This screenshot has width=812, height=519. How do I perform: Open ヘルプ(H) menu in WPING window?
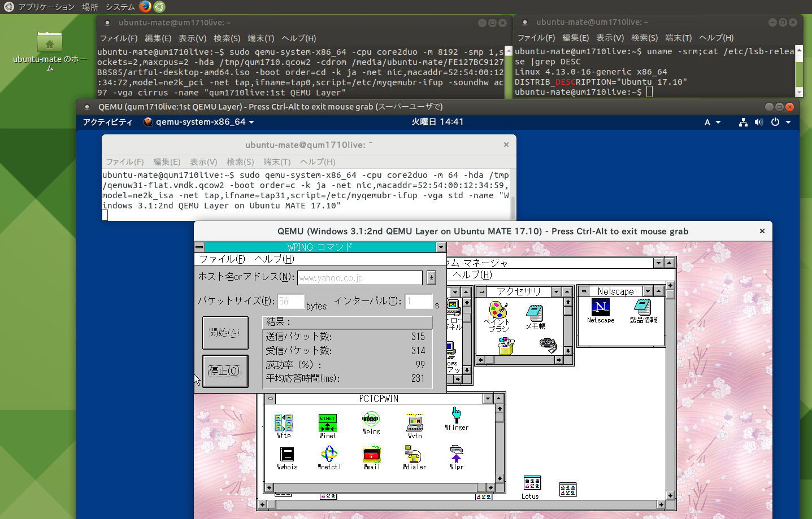point(275,259)
